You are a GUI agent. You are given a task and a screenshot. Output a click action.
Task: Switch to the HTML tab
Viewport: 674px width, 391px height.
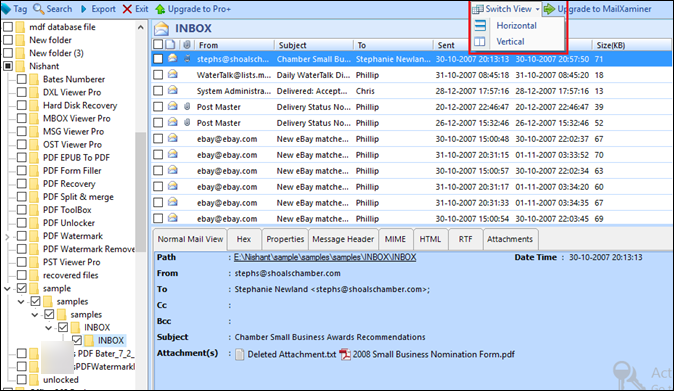(x=430, y=239)
